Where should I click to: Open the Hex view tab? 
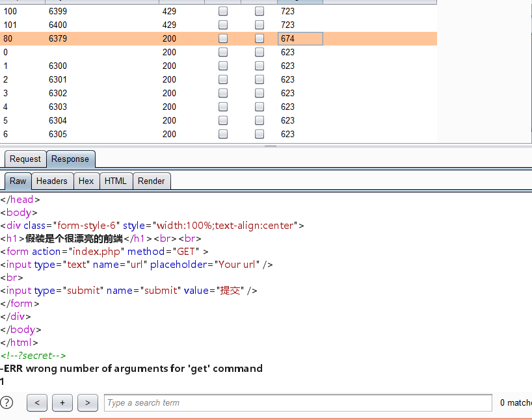click(x=86, y=181)
